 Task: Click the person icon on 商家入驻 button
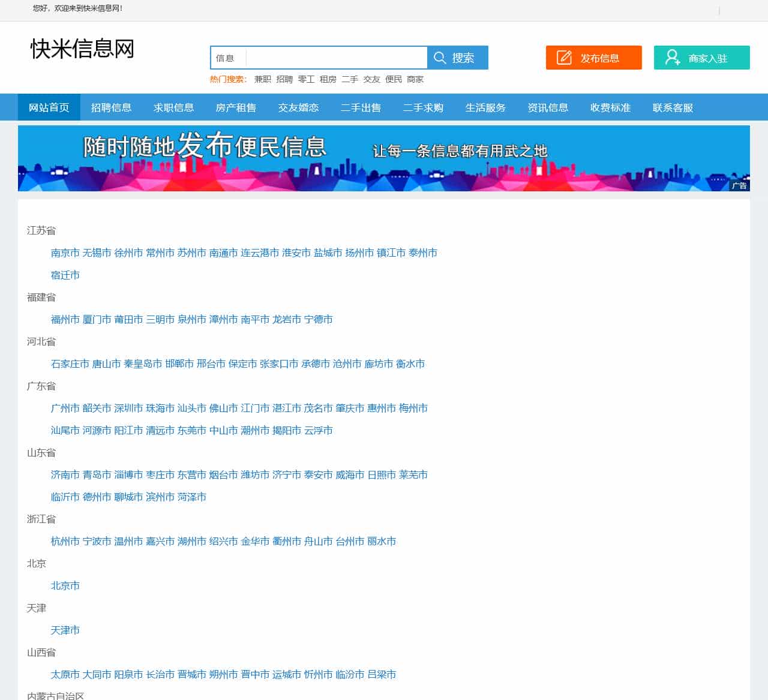pyautogui.click(x=671, y=57)
